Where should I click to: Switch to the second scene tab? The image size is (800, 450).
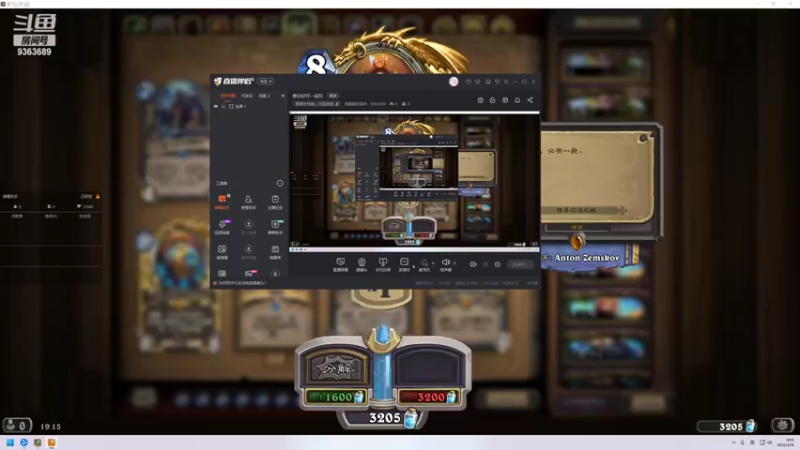247,96
